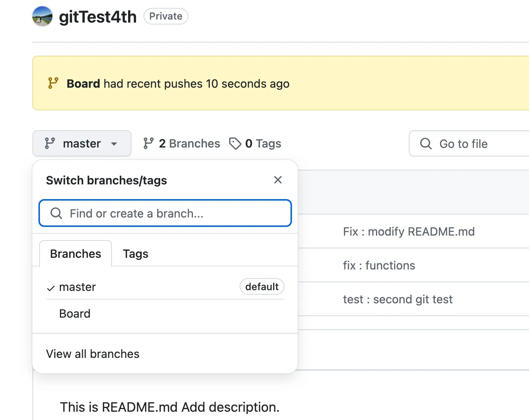Screen dimensions: 529x420
Task: Click the branch icon beside 2 Branches
Action: click(148, 143)
